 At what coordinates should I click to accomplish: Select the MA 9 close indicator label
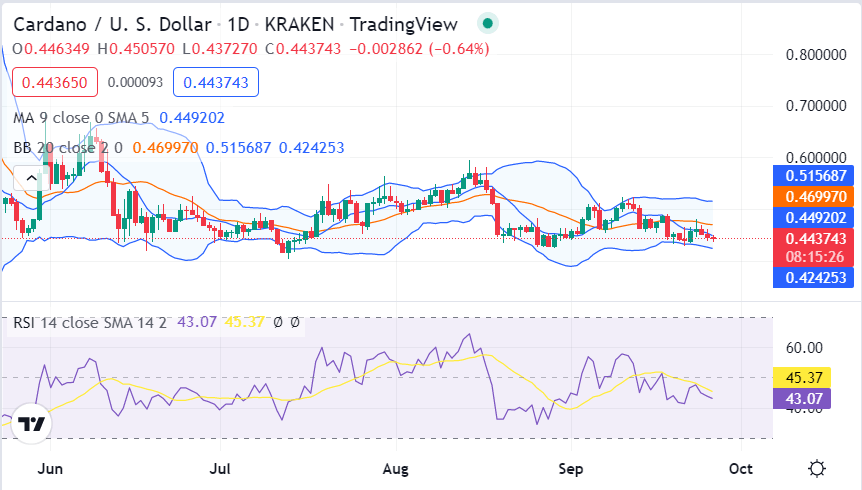81,118
